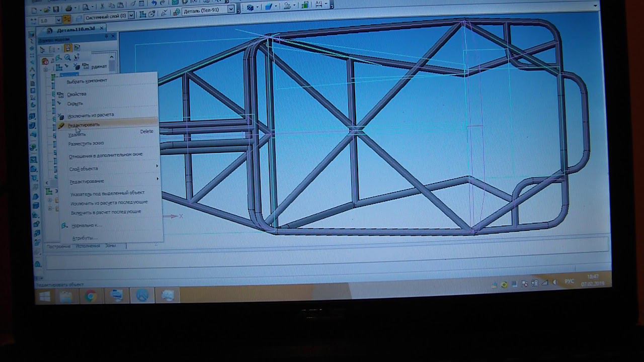Open Отношения в дополнительном окне
The height and width of the screenshot is (362, 644).
pyautogui.click(x=106, y=155)
